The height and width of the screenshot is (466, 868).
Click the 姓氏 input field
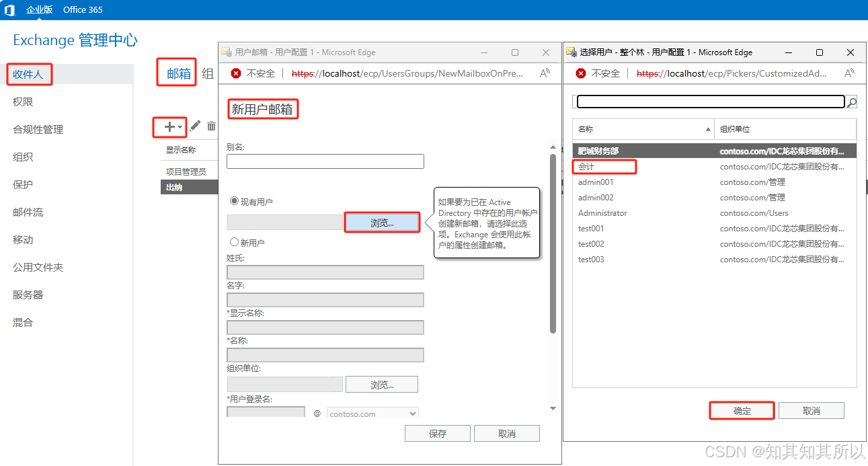[325, 272]
